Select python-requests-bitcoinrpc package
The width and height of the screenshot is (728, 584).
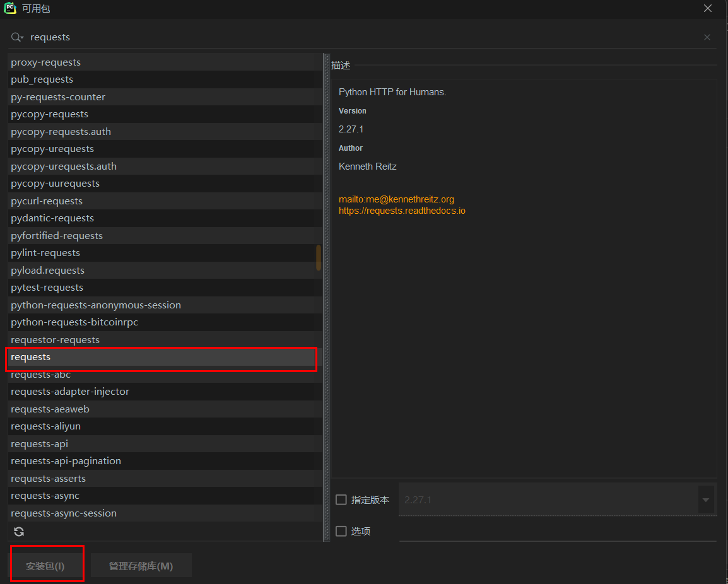click(165, 322)
